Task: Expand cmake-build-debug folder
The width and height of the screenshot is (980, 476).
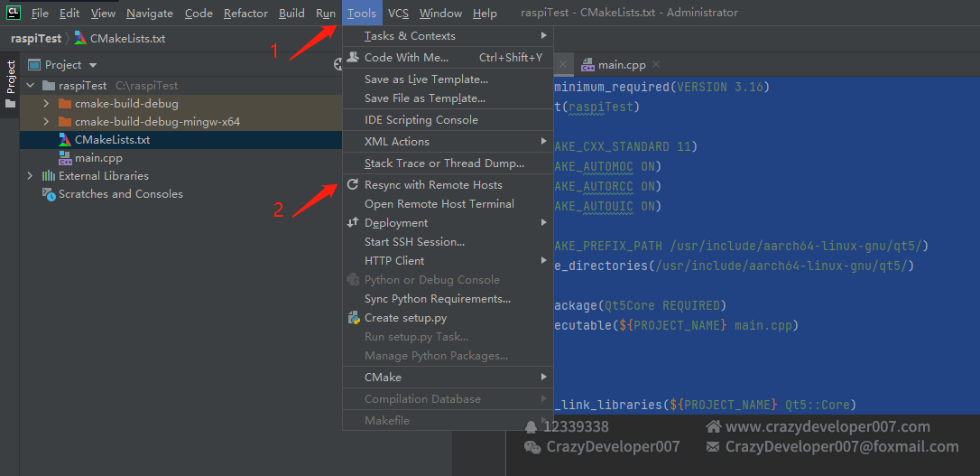Action: tap(46, 104)
